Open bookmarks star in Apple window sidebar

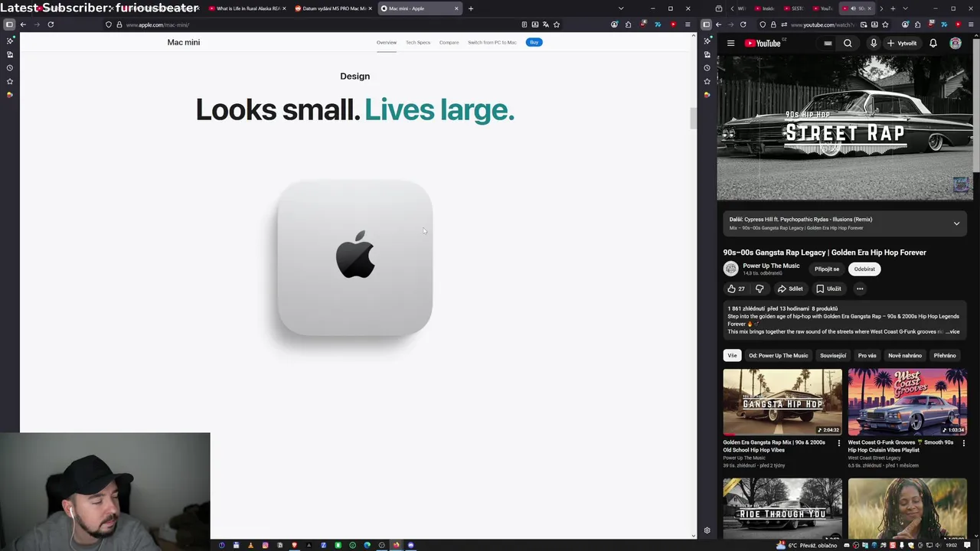(x=9, y=81)
